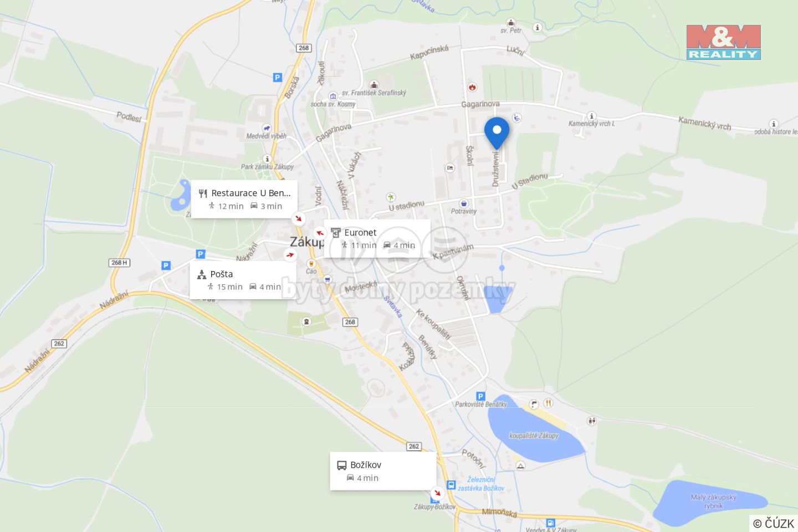Click the Kamenický vrch I. info icon
This screenshot has height=532, width=798.
click(x=591, y=116)
